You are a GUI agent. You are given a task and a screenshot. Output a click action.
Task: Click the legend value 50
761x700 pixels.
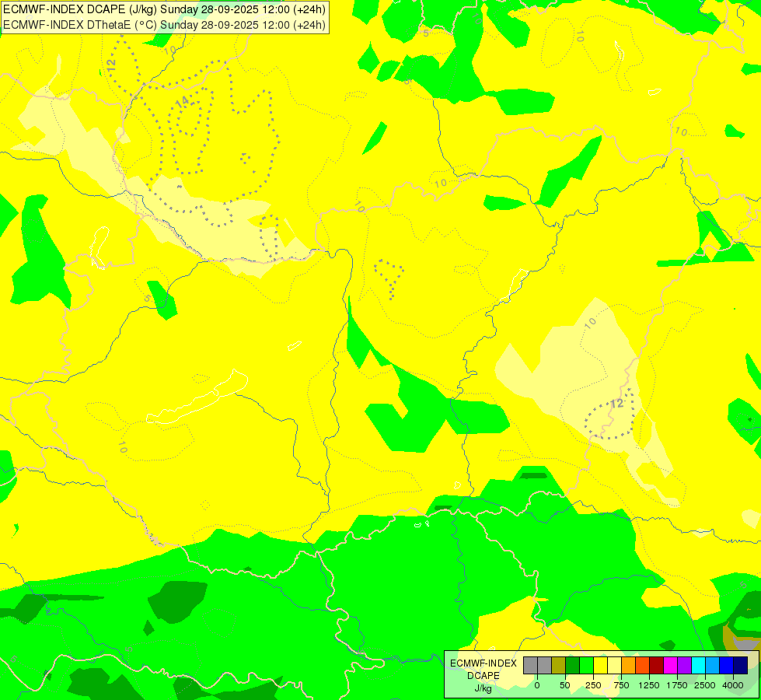[564, 685]
